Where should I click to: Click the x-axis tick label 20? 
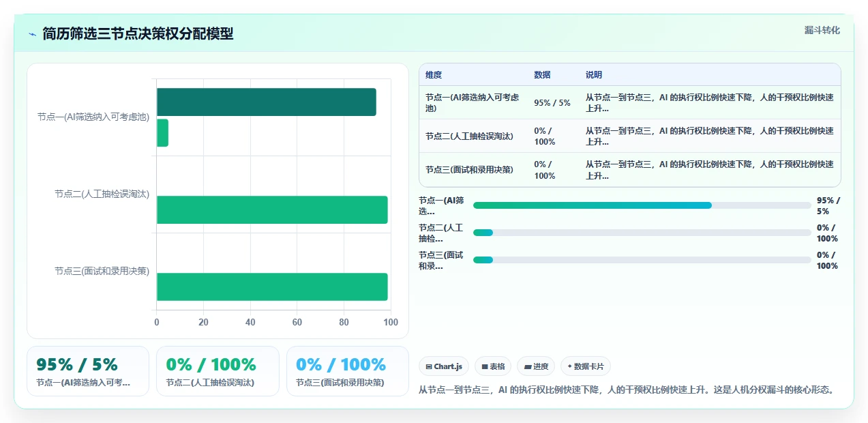click(x=203, y=322)
